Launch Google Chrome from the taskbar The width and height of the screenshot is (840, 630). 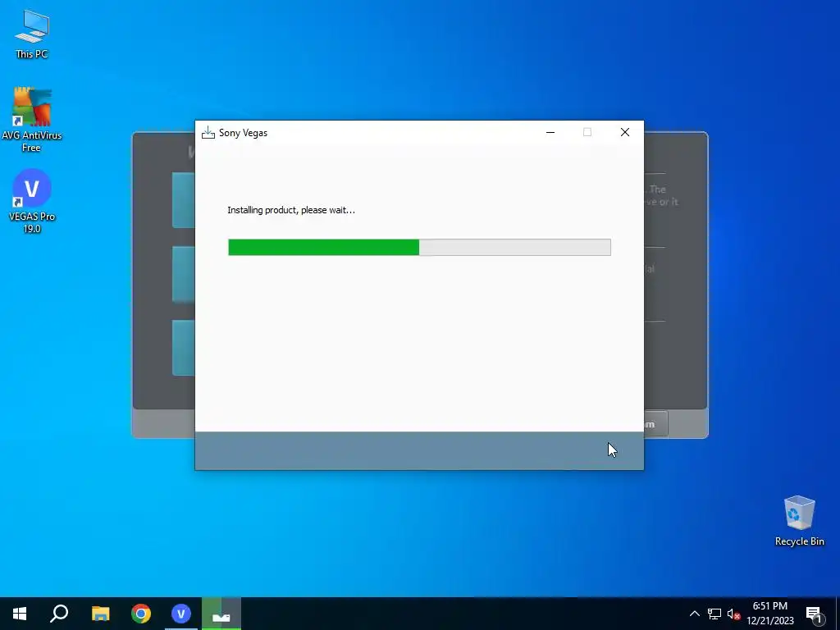[141, 614]
